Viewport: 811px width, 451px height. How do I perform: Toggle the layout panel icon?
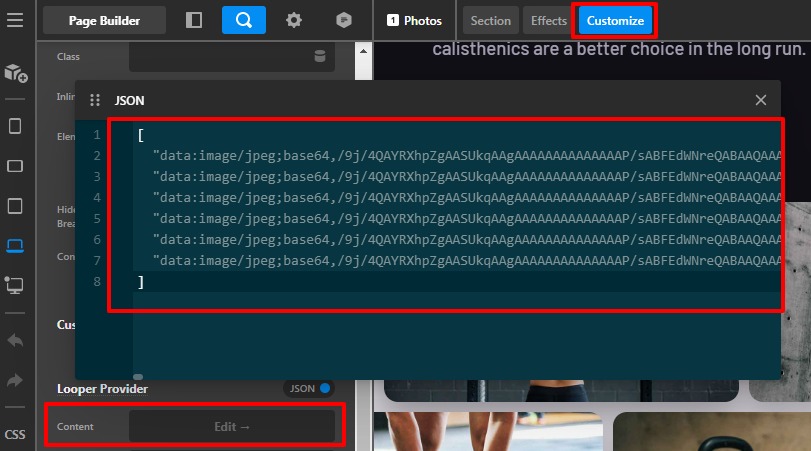click(194, 20)
